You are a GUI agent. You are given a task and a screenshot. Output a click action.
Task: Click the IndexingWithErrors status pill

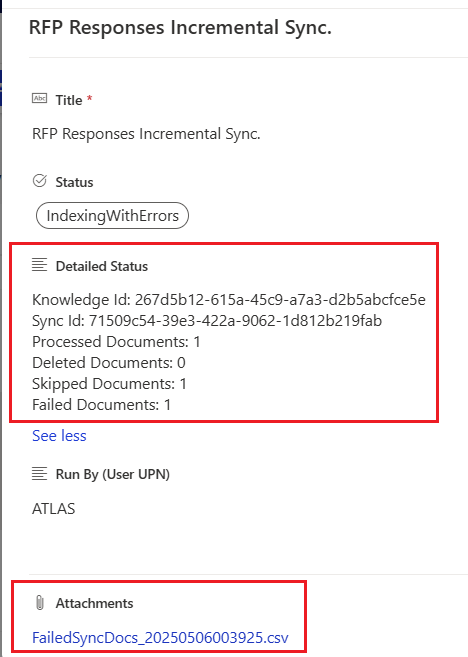(x=112, y=216)
